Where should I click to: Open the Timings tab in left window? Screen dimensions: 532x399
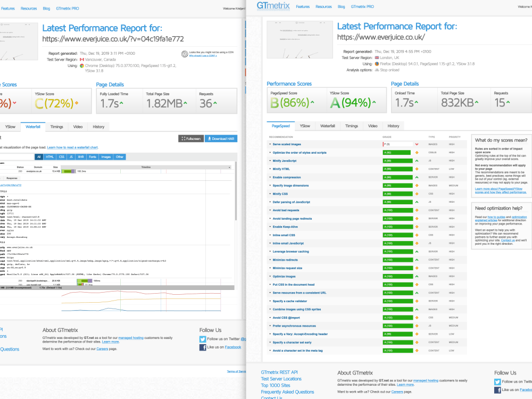pyautogui.click(x=57, y=127)
